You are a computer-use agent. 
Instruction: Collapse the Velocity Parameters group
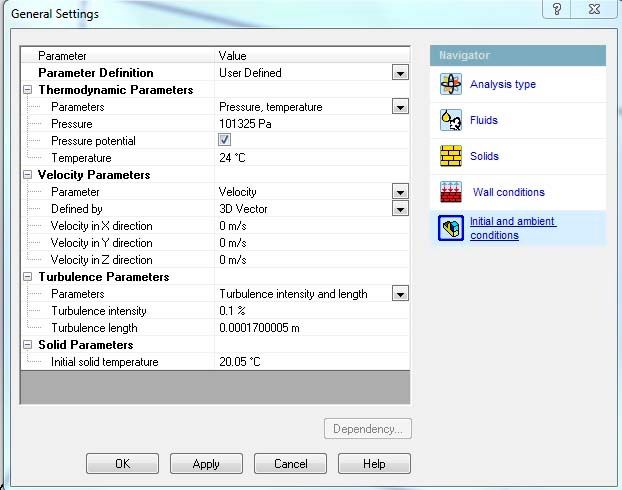[x=27, y=175]
